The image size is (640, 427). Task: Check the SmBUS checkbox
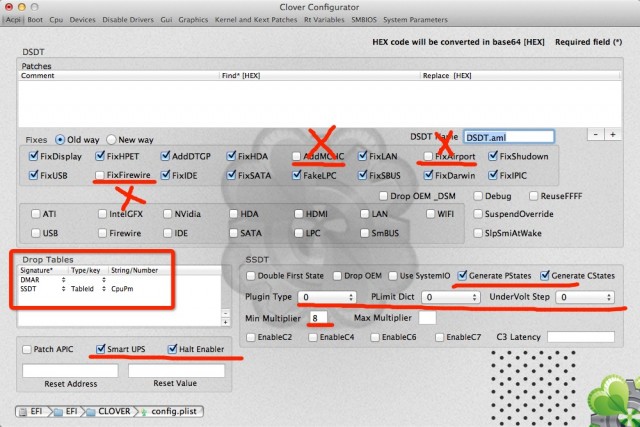364,233
